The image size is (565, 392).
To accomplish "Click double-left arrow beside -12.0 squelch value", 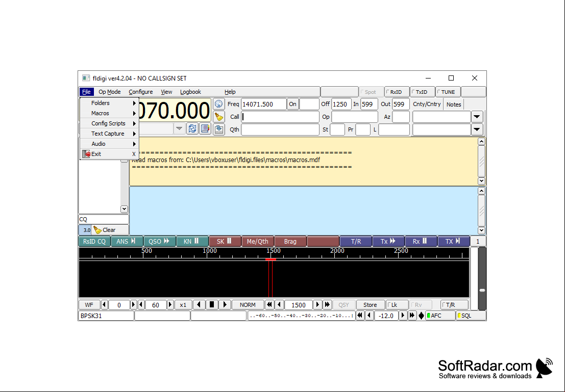I will [360, 316].
